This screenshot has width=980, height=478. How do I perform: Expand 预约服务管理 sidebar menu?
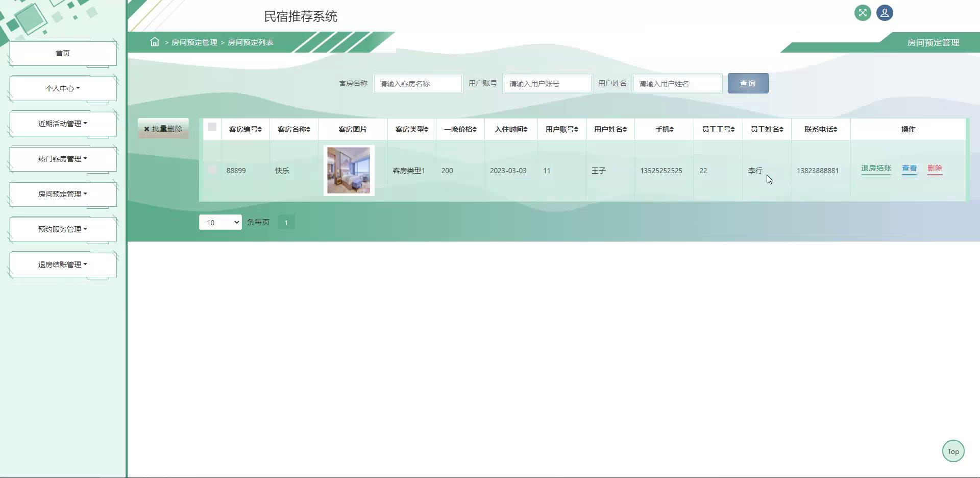click(63, 229)
